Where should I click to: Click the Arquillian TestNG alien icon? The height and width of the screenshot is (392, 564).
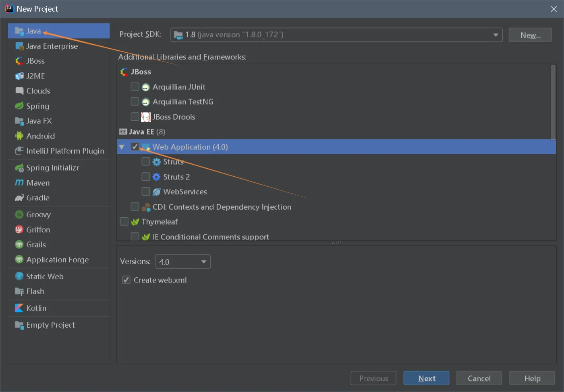click(x=146, y=102)
